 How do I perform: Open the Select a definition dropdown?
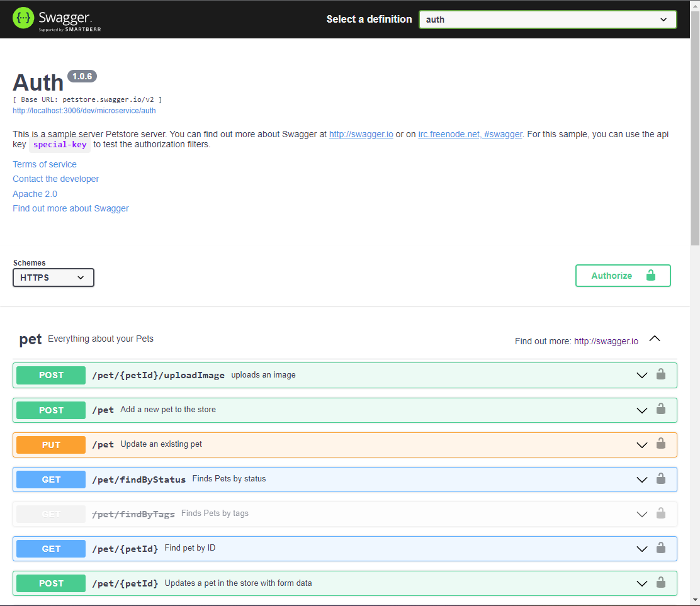547,20
